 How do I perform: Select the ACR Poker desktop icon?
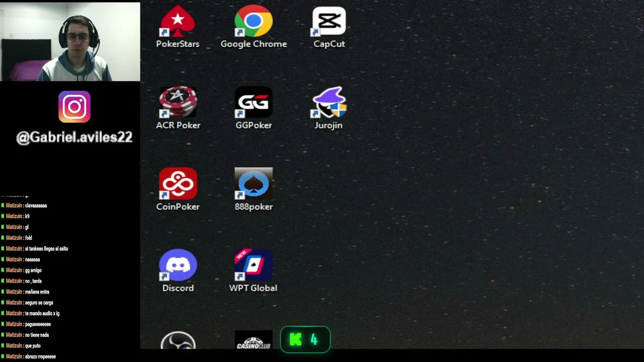pyautogui.click(x=178, y=109)
